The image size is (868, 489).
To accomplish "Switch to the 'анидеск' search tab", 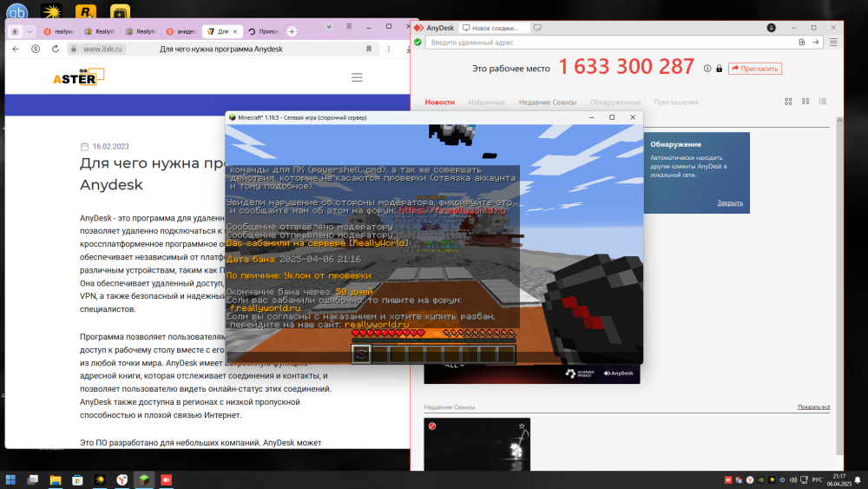I will click(181, 31).
